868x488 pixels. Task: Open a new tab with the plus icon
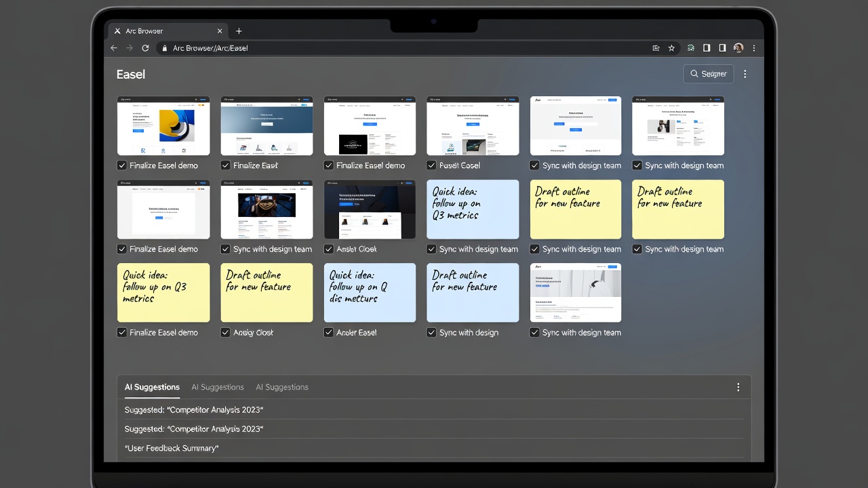(239, 31)
